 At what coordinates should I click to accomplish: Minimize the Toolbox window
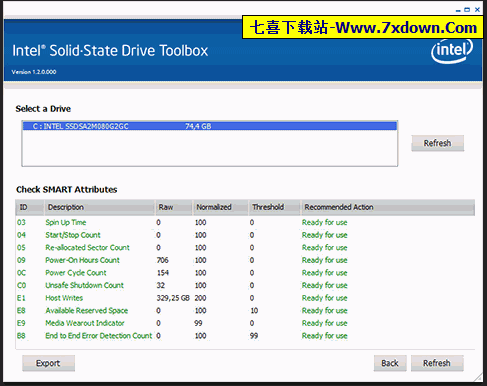[458, 10]
